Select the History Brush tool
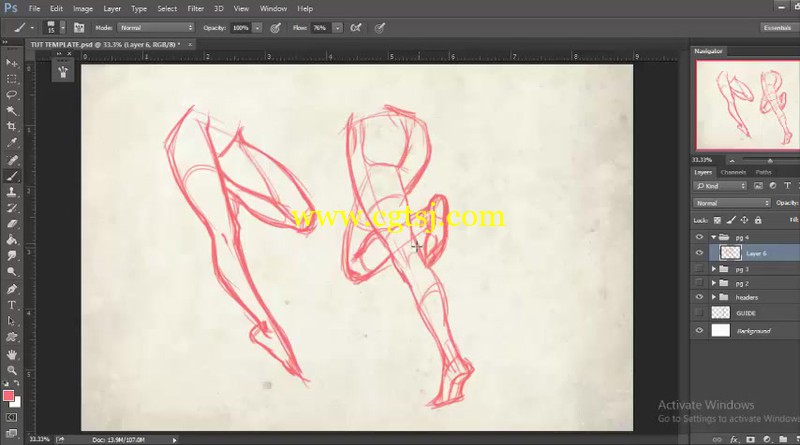The image size is (800, 445). pos(11,208)
